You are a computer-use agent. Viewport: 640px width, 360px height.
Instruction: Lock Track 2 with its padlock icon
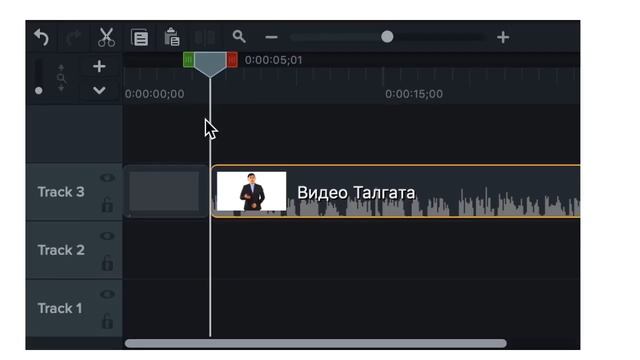[x=107, y=263]
